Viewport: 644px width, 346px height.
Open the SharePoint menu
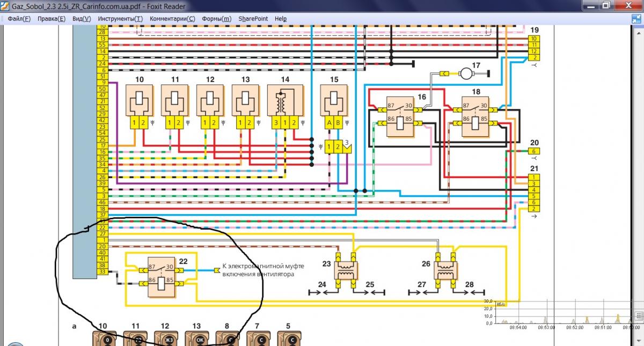pos(253,18)
